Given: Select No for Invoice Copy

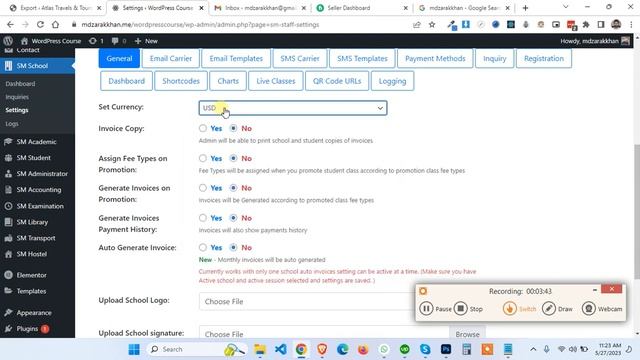Looking at the screenshot, I should [233, 128].
